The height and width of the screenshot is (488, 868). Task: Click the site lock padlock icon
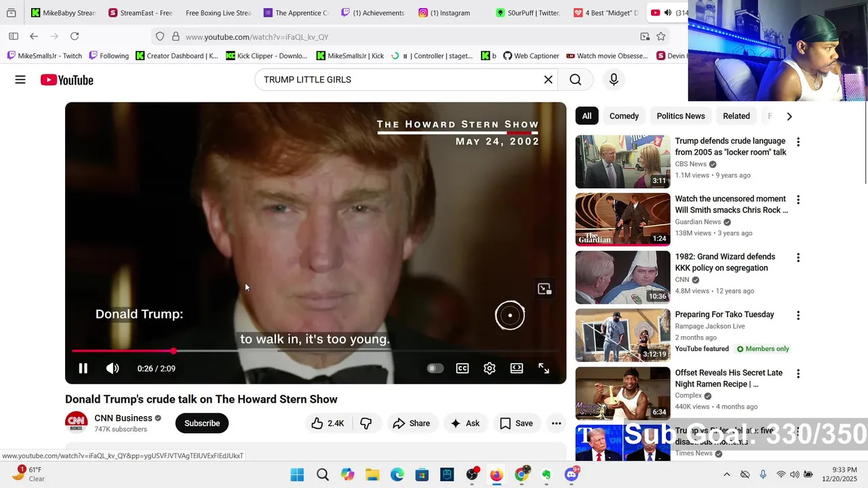point(176,37)
